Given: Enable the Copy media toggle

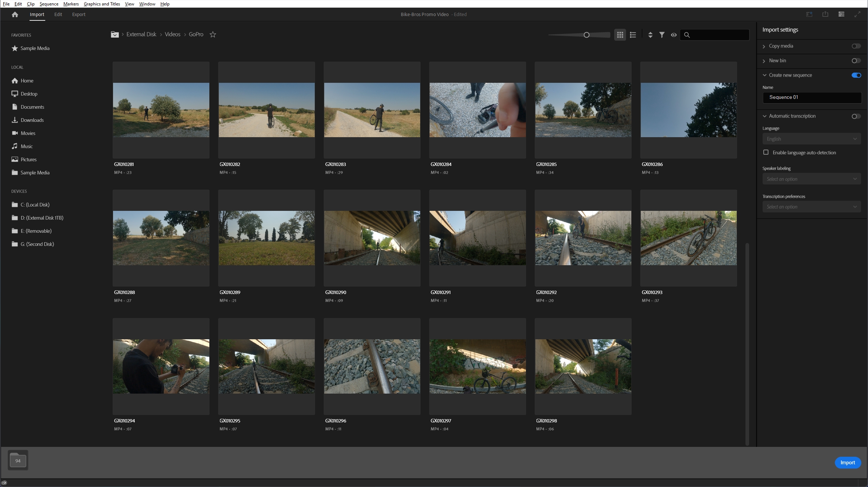Looking at the screenshot, I should 856,46.
